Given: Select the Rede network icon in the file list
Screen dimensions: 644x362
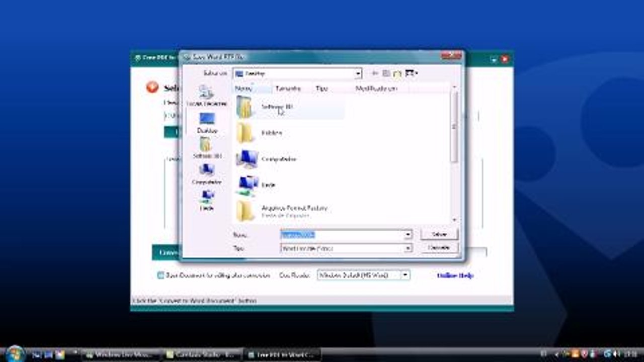Looking at the screenshot, I should point(247,185).
